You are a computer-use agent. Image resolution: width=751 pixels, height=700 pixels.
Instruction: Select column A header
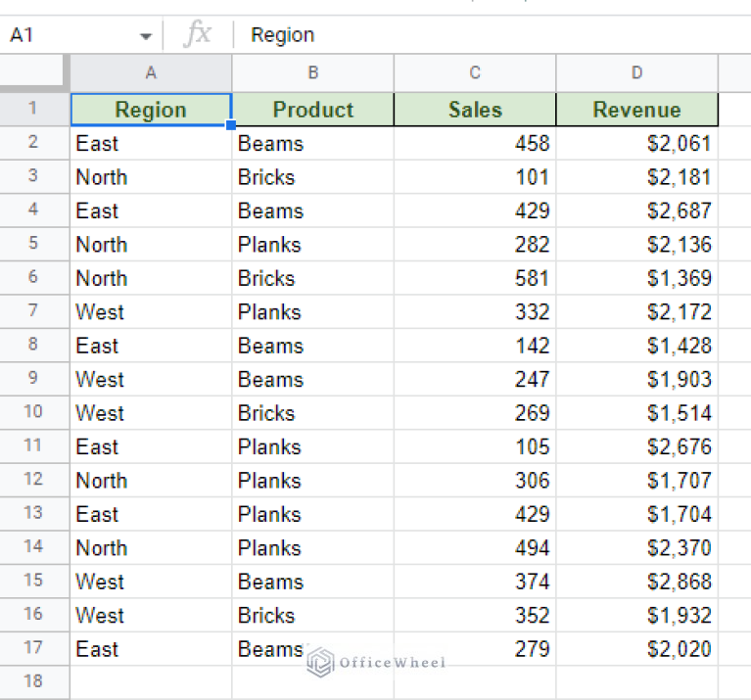coord(151,72)
